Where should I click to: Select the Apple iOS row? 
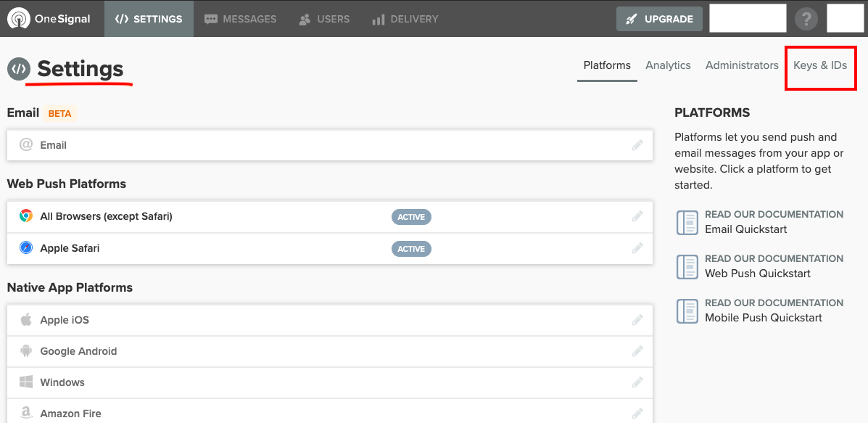click(x=330, y=320)
